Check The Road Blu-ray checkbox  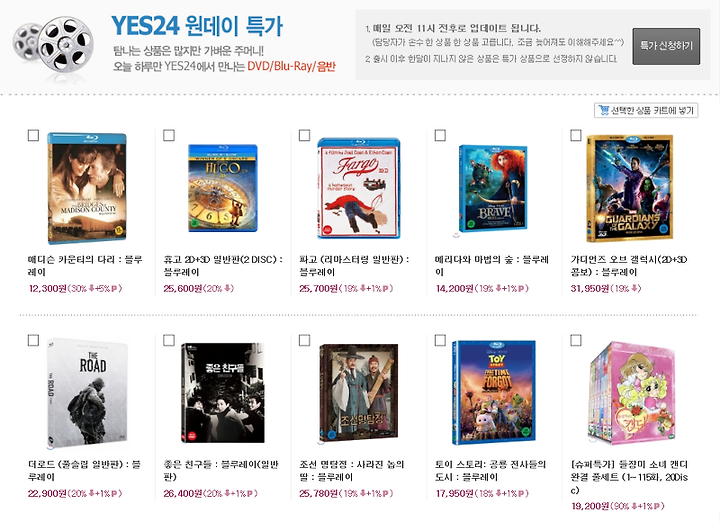[34, 340]
